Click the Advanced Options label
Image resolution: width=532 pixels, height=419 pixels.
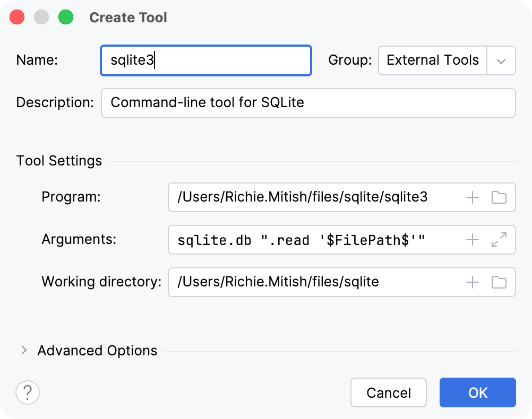click(97, 351)
